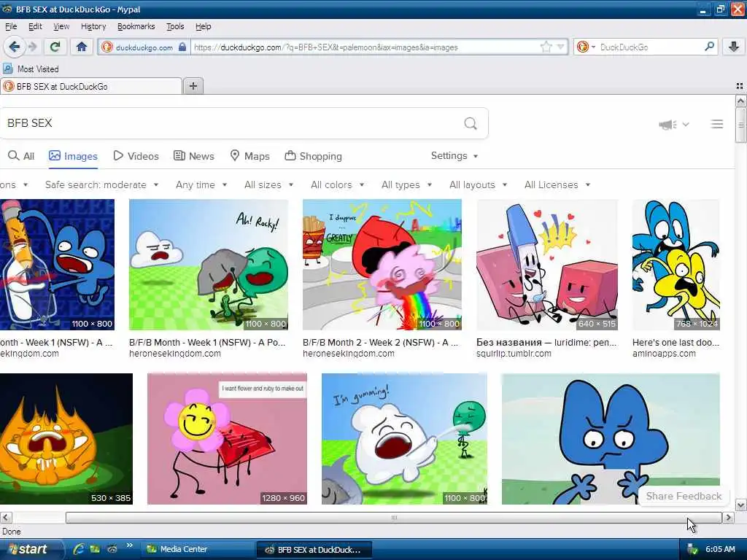Go back with the browser Back arrow
The width and height of the screenshot is (747, 560).
pos(15,47)
